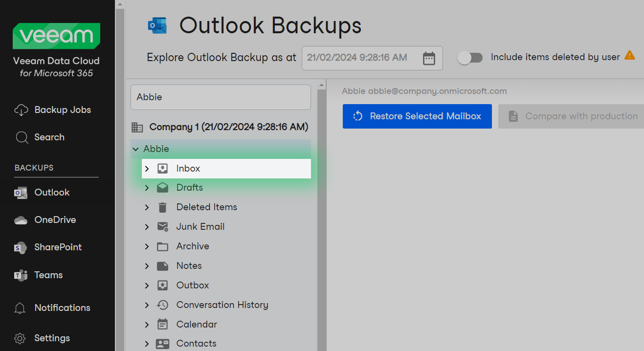Click the Abbie mailbox search field
This screenshot has width=644, height=351.
click(221, 97)
